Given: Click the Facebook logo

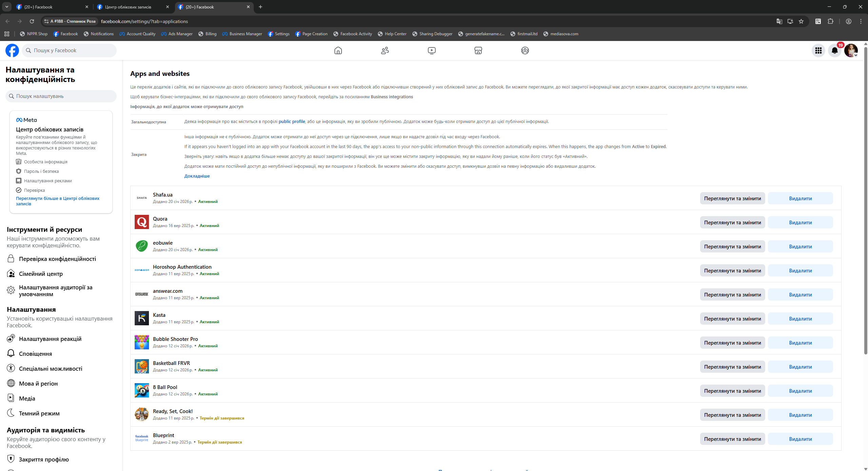Looking at the screenshot, I should (x=12, y=50).
